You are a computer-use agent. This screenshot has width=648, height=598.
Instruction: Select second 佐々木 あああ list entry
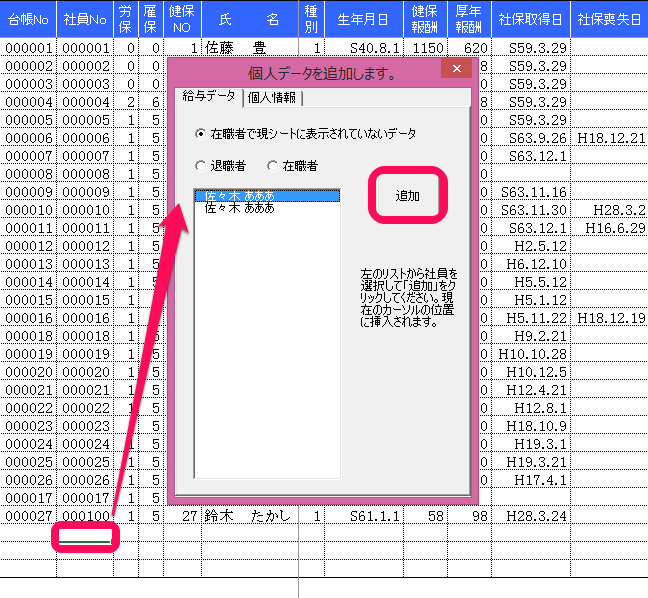(267, 207)
